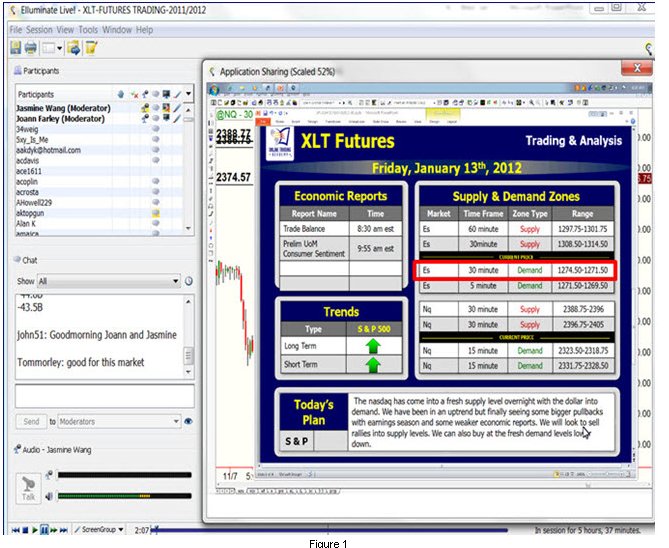
Task: Click the Send button in chat
Action: pos(29,422)
